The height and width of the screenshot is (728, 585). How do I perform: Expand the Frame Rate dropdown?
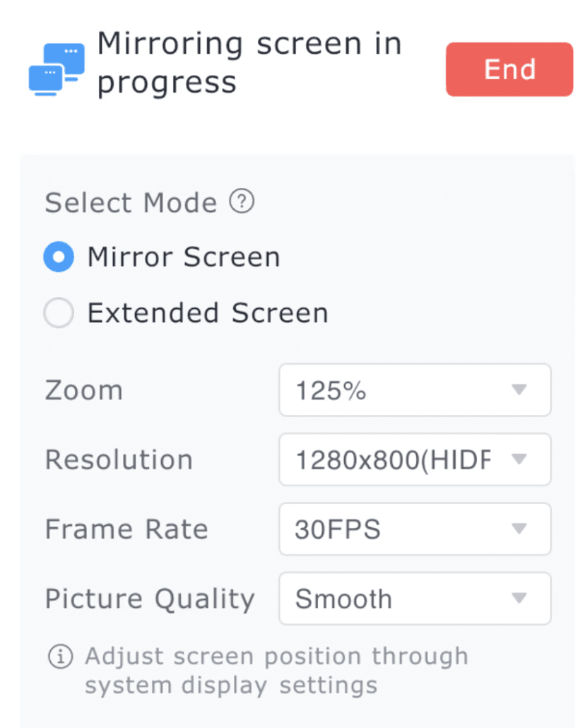[x=415, y=529]
